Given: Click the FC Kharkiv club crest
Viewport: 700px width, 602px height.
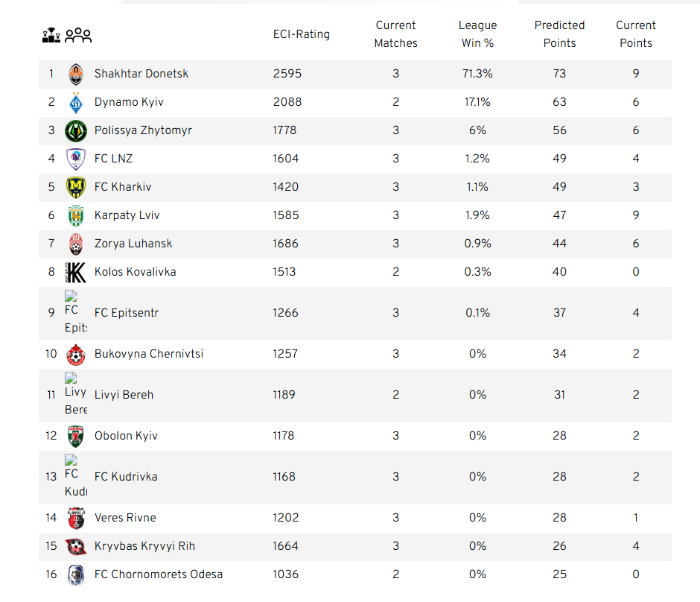Looking at the screenshot, I should (76, 188).
